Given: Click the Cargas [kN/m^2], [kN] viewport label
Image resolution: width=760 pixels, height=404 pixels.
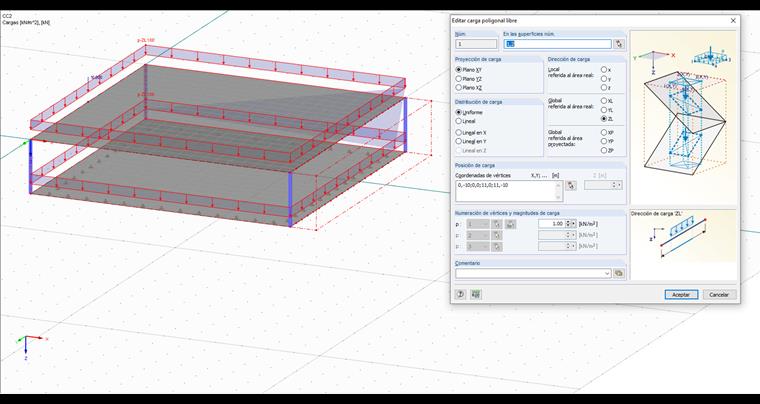Looking at the screenshot, I should point(26,22).
